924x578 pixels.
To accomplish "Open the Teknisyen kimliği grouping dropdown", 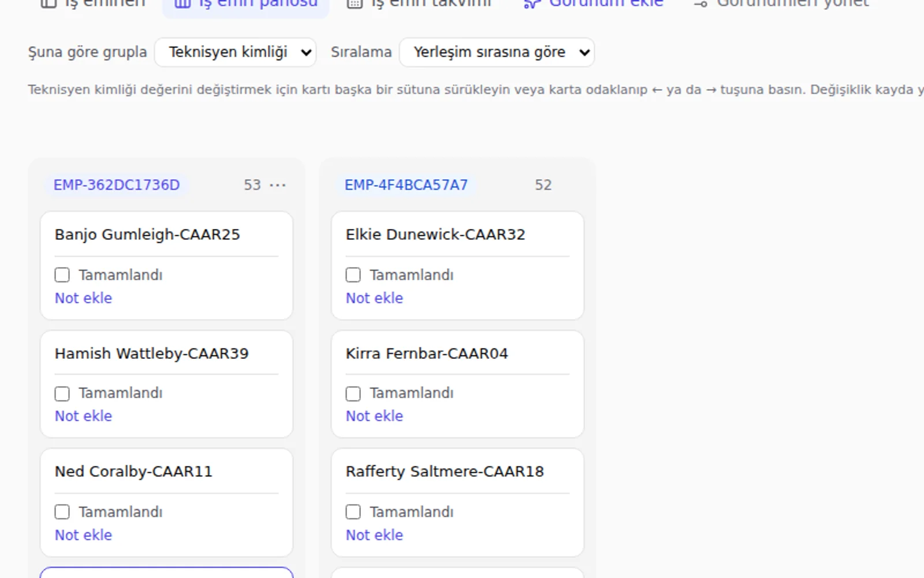I will (236, 52).
